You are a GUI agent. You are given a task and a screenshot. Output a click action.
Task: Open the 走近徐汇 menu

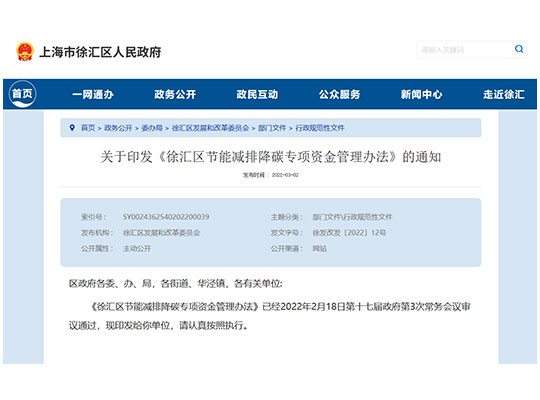point(503,94)
